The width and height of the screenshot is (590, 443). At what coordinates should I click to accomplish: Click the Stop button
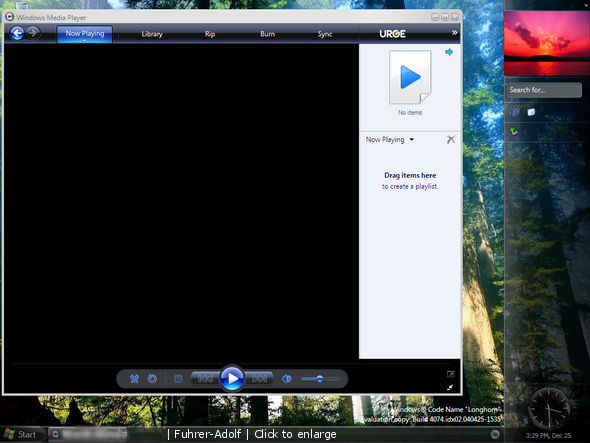[178, 379]
